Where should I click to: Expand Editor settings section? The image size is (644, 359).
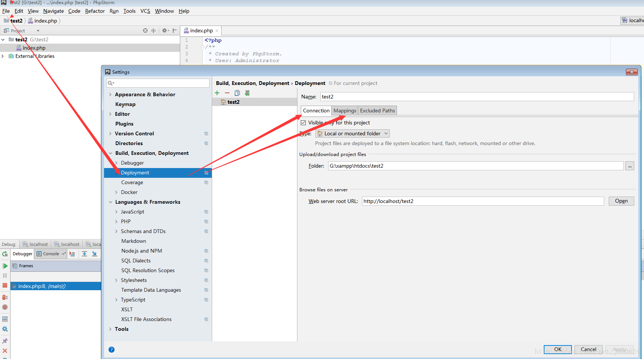point(110,114)
